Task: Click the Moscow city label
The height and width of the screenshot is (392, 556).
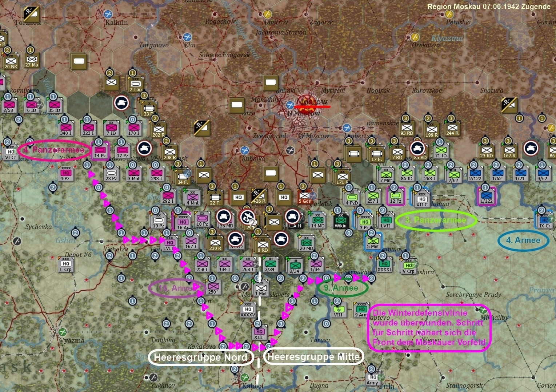Action: 312,101
